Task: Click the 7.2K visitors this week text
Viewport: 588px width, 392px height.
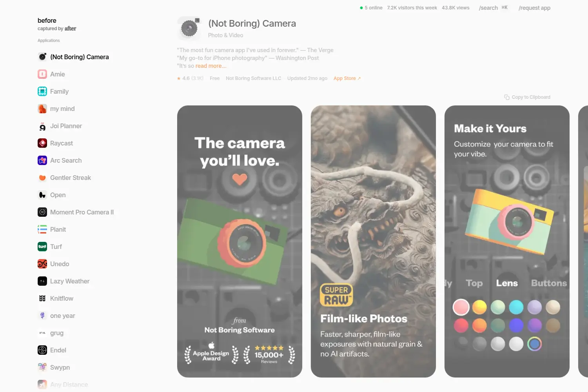Action: click(x=412, y=8)
